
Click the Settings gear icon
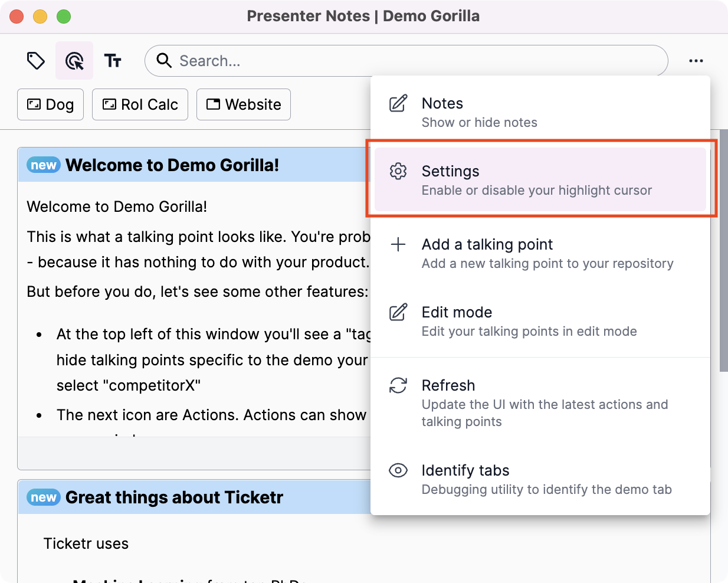tap(398, 171)
